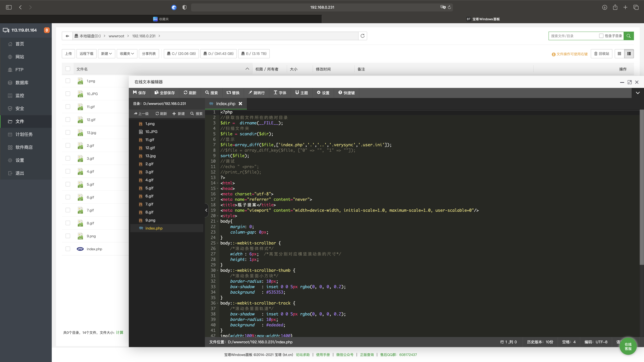Click the forum help link
The image size is (644, 362).
302,355
